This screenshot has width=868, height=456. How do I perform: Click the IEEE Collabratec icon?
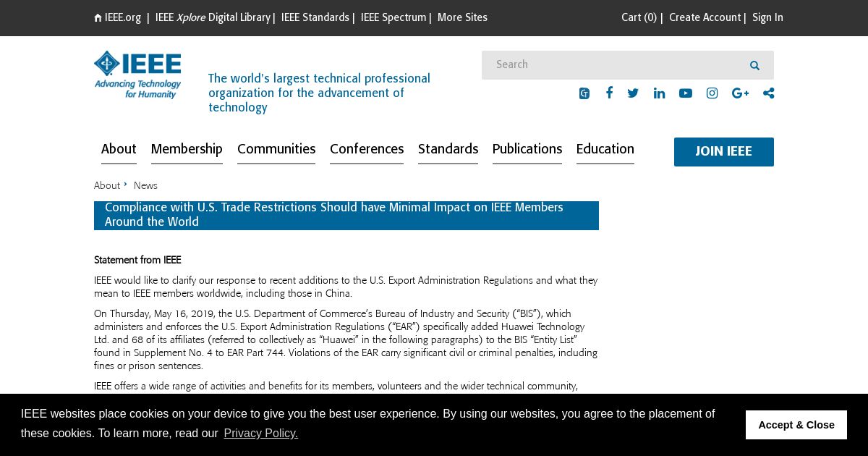coord(584,93)
